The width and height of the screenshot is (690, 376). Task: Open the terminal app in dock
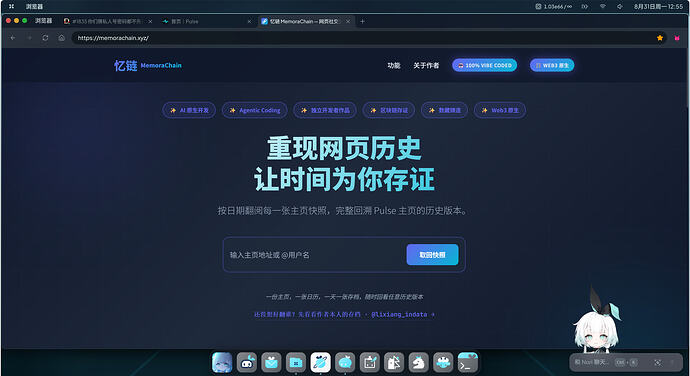point(468,363)
